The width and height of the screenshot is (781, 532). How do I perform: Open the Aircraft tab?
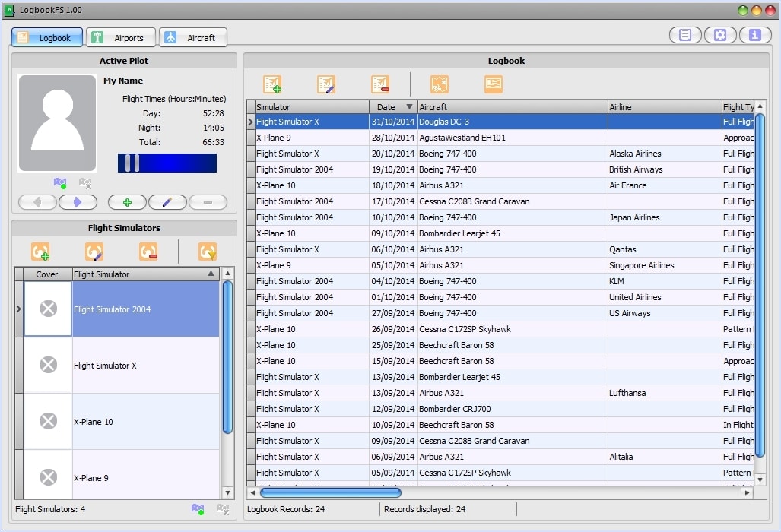[x=193, y=37]
